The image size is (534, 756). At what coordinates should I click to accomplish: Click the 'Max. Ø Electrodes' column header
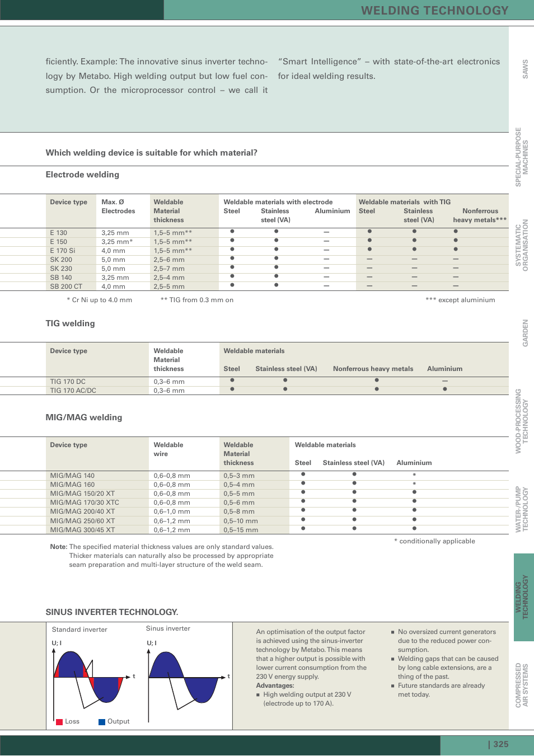tap(118, 206)
